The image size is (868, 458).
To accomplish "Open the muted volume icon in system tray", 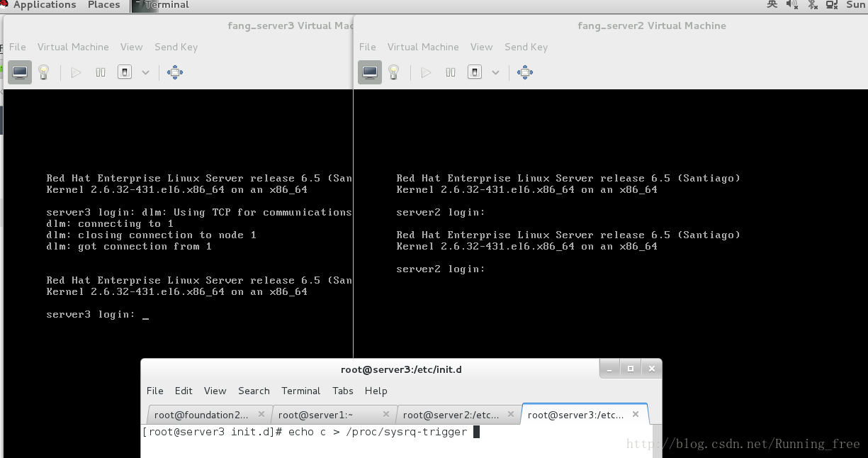I will [x=793, y=4].
